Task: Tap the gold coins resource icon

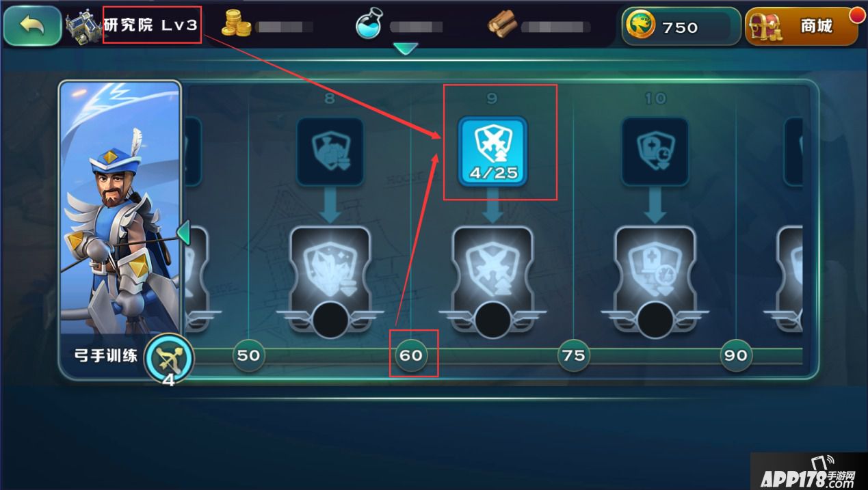Action: pyautogui.click(x=237, y=25)
